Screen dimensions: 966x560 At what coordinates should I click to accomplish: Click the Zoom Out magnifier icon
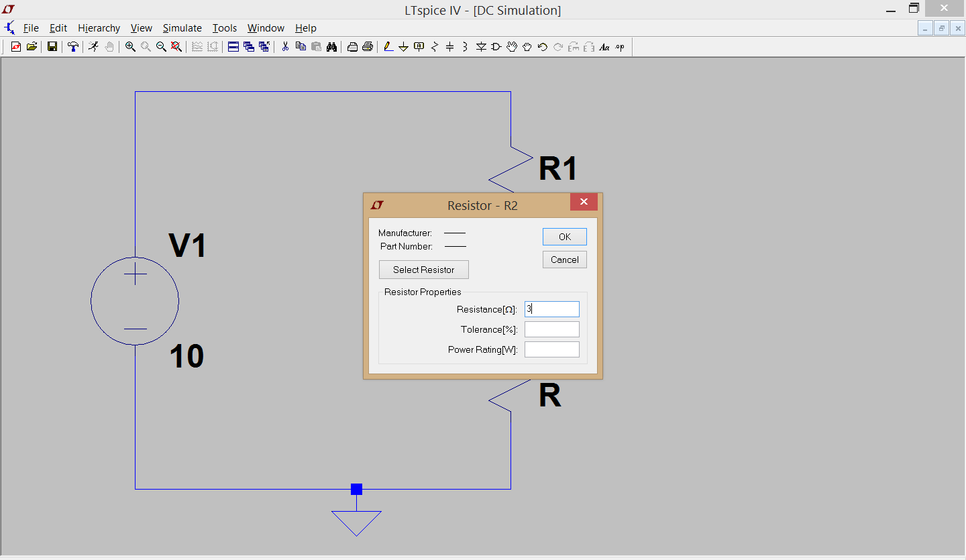coord(161,47)
